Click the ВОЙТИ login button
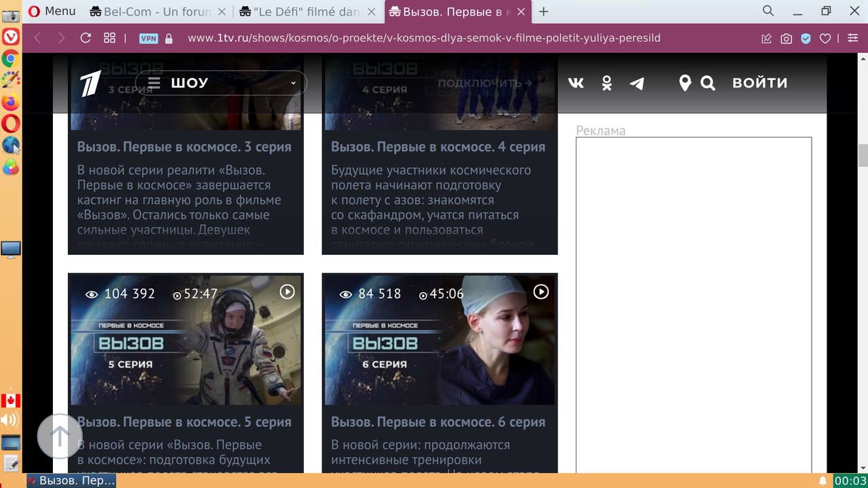Viewport: 868px width, 488px height. click(759, 83)
